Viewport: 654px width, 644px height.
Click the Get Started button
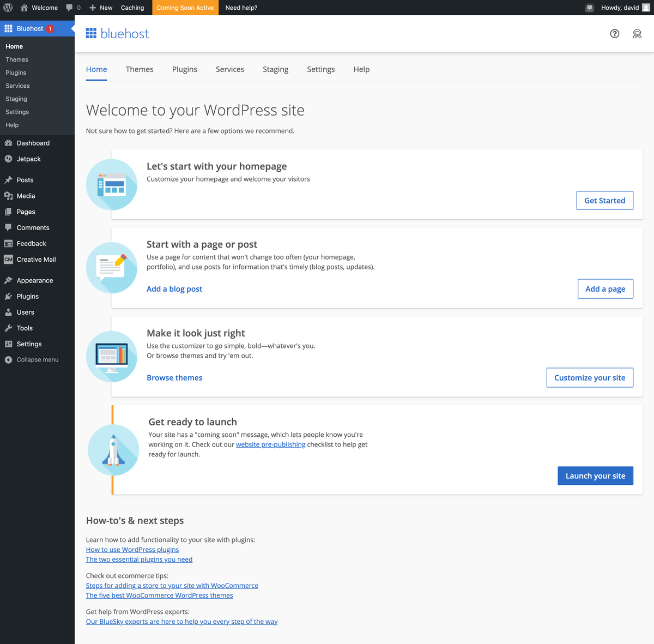click(605, 201)
